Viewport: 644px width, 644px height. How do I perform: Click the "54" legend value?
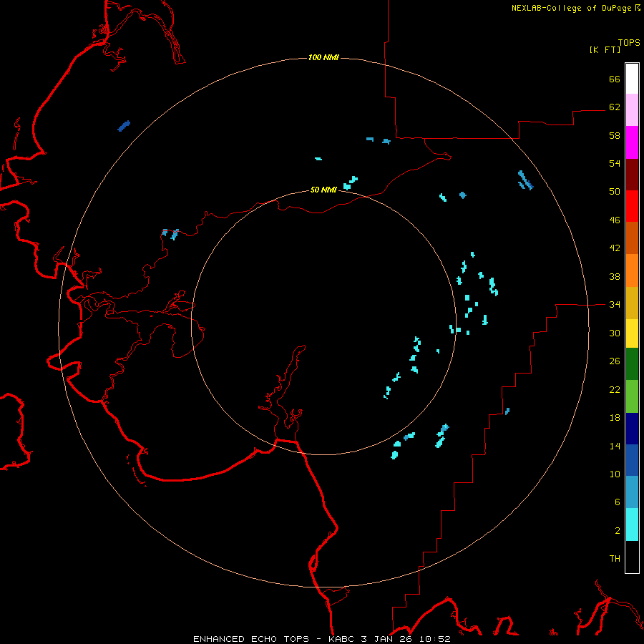pyautogui.click(x=615, y=163)
